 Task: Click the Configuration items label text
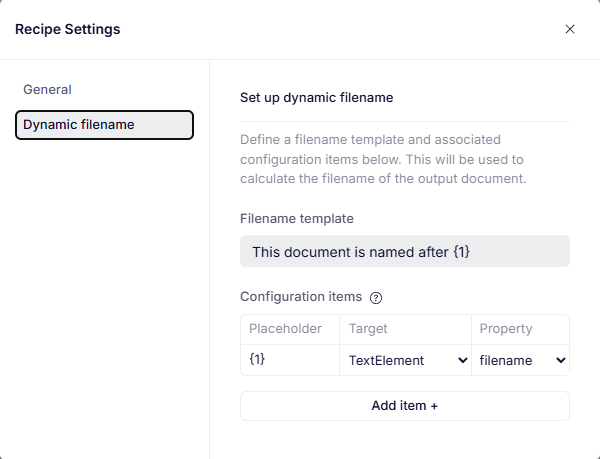coord(301,297)
